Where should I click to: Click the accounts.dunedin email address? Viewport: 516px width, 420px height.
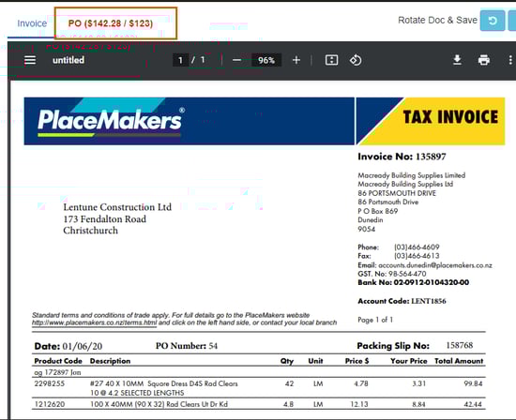pyautogui.click(x=435, y=265)
